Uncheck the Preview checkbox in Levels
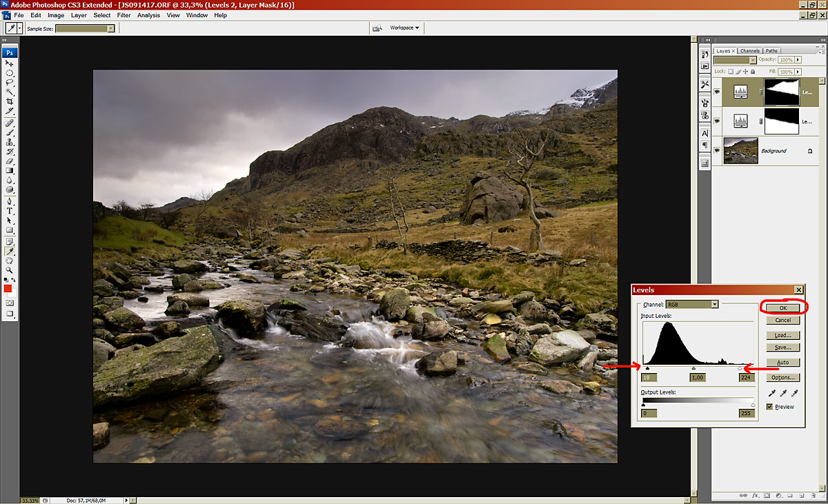This screenshot has width=828, height=504. (770, 407)
